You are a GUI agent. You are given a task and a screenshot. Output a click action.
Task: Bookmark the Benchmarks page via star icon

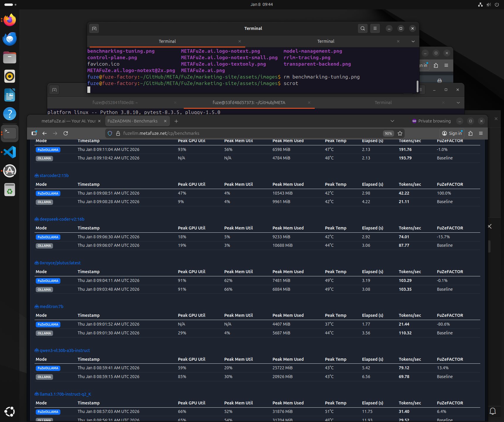point(400,133)
